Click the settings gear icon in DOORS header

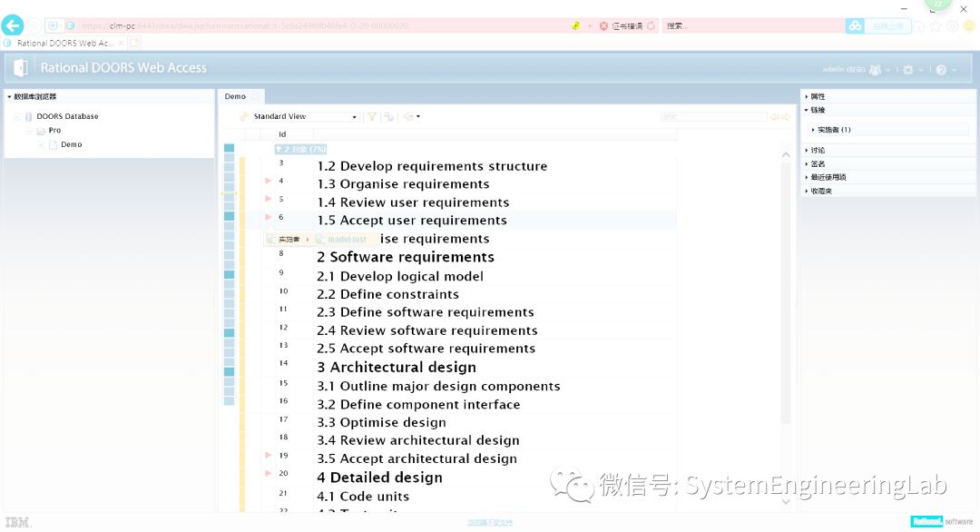(908, 70)
